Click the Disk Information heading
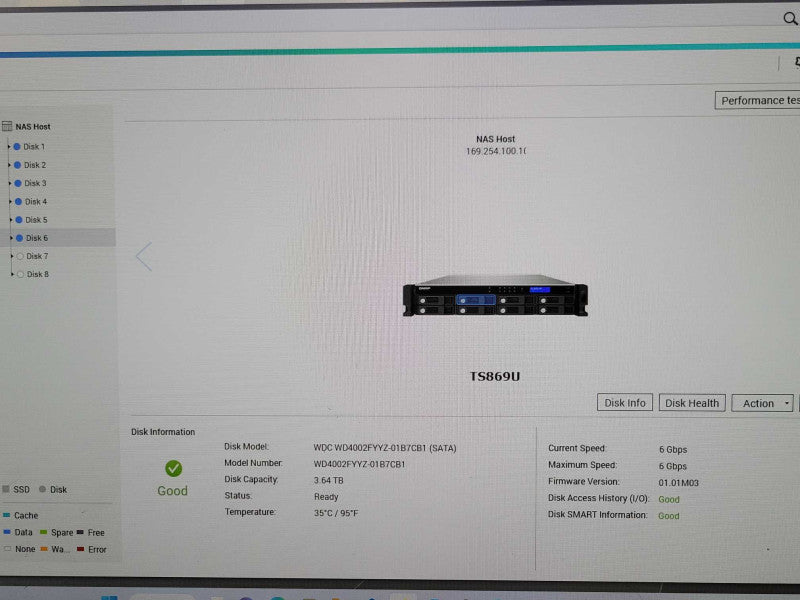Screen dimensions: 800x600 pyautogui.click(x=163, y=432)
